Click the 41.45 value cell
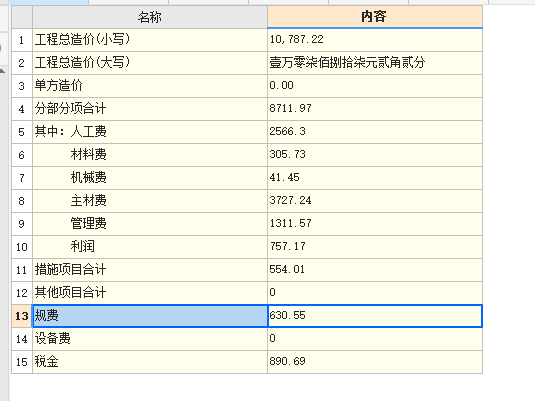 click(x=375, y=178)
